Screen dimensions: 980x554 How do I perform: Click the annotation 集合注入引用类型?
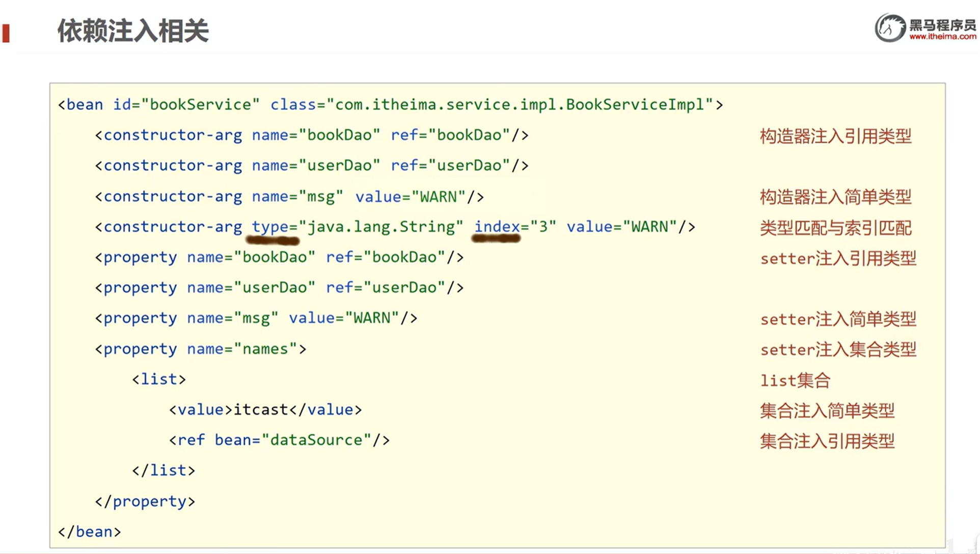[827, 441]
